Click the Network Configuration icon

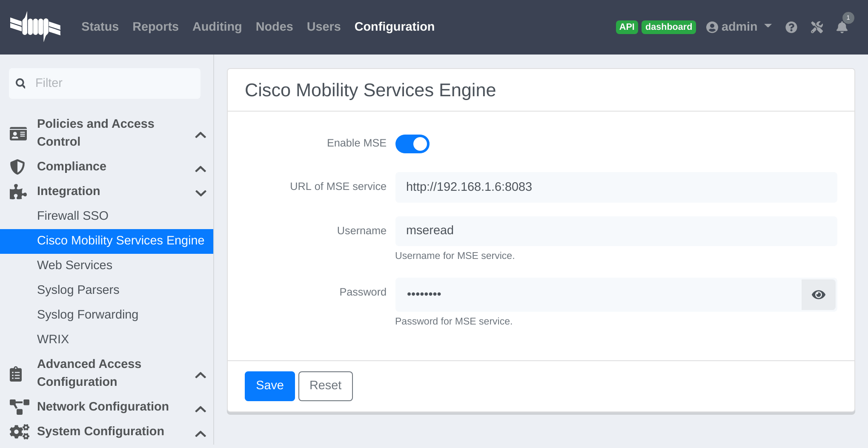pos(19,407)
